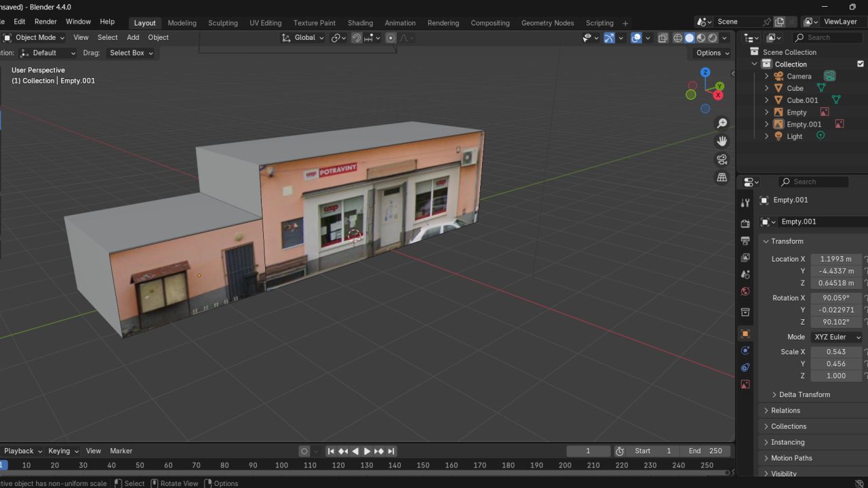Switch to the Shading workspace tab

(360, 22)
